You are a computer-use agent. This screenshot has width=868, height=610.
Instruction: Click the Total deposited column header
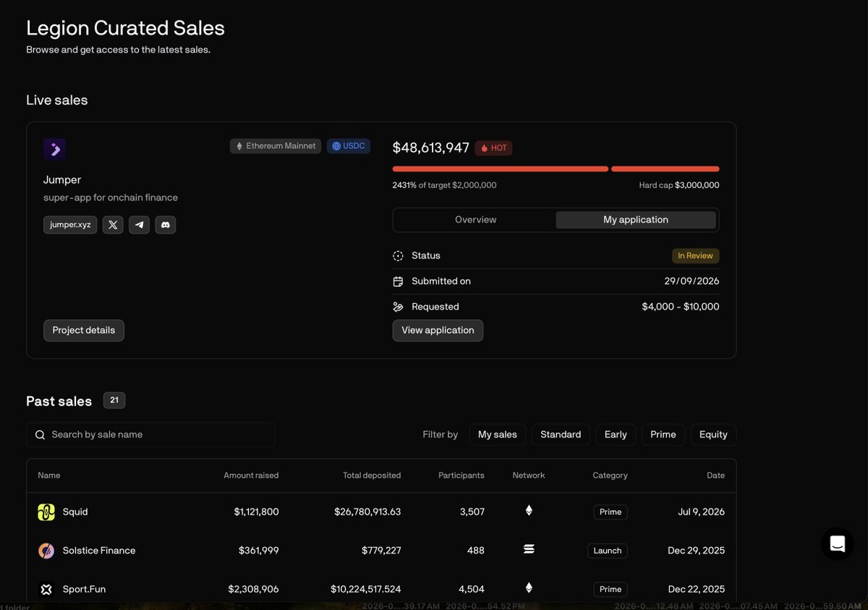372,475
